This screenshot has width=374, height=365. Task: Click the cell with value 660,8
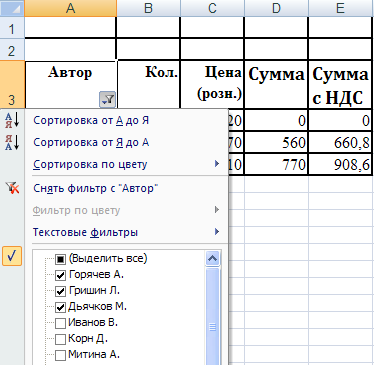pyautogui.click(x=340, y=142)
